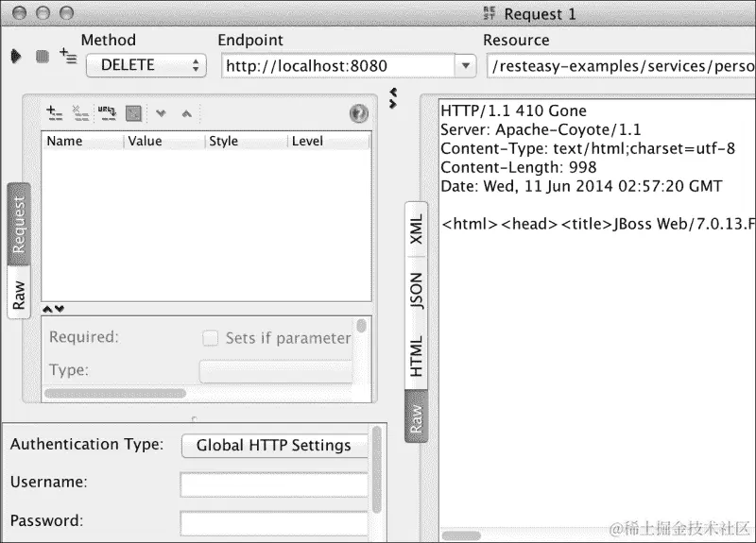Click the HTTP/1.1 410 Gone status line
This screenshot has width=756, height=543.
(x=513, y=110)
